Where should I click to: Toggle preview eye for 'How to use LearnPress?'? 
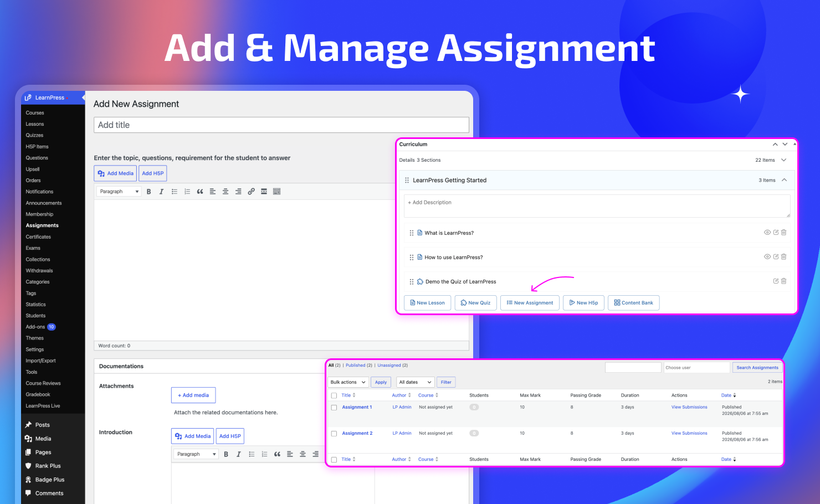(x=767, y=257)
